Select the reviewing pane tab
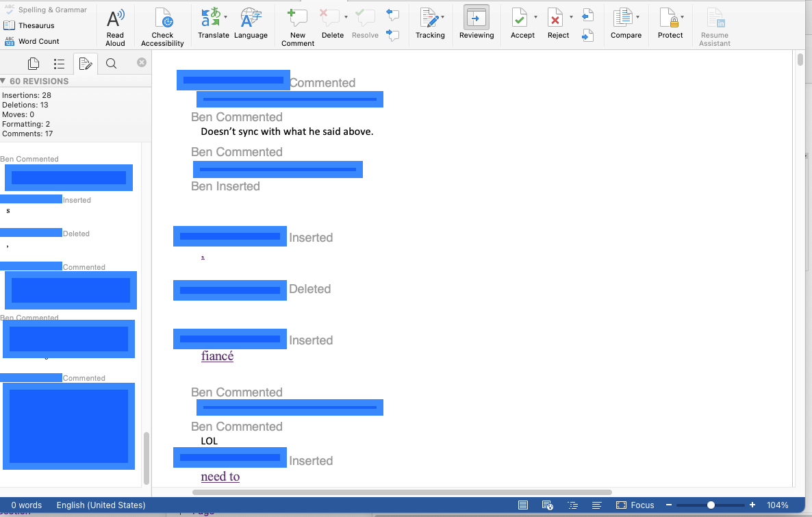Image resolution: width=812 pixels, height=517 pixels. (x=86, y=64)
